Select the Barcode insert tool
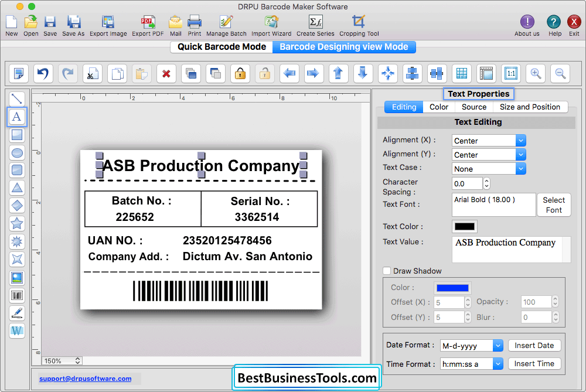This screenshot has height=392, width=586. coord(17,295)
